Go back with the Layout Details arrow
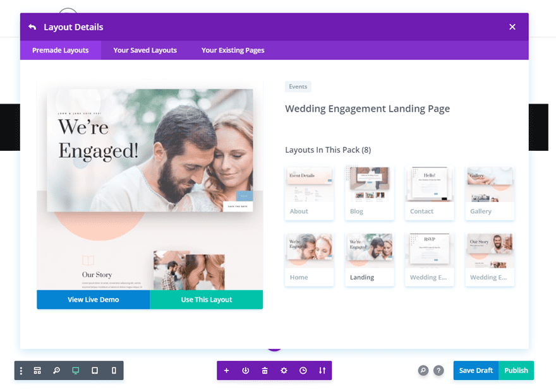Screen dimensions: 556x392 tap(32, 27)
